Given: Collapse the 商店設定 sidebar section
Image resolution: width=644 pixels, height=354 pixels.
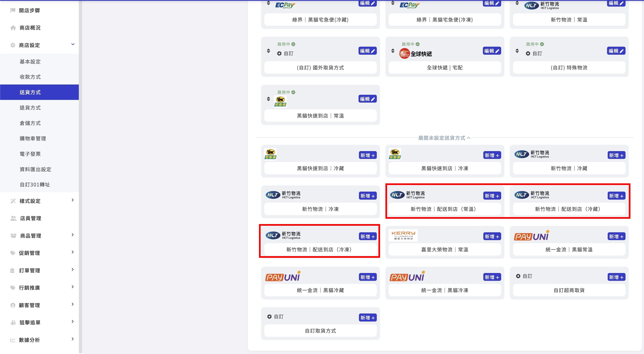Looking at the screenshot, I should 73,44.
